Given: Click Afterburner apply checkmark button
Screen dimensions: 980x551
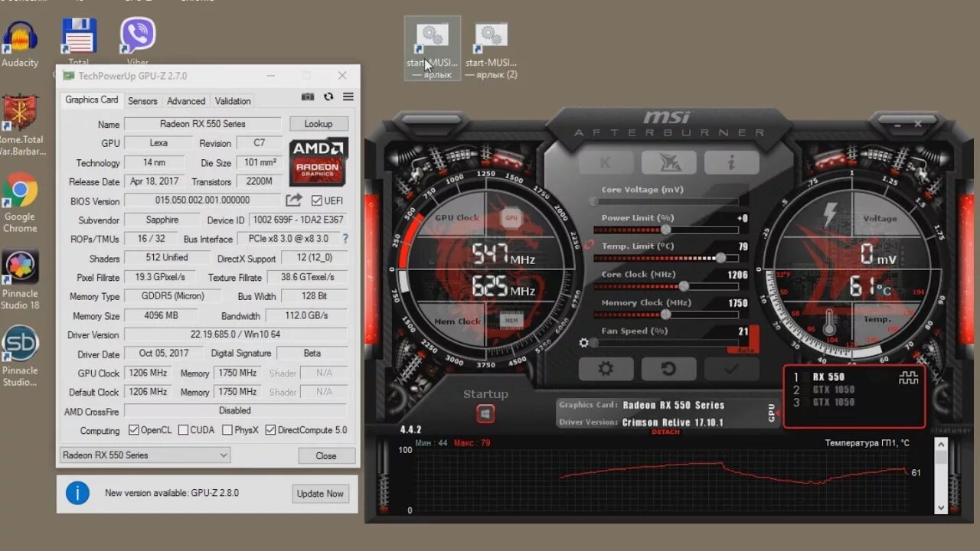Looking at the screenshot, I should pyautogui.click(x=731, y=369).
